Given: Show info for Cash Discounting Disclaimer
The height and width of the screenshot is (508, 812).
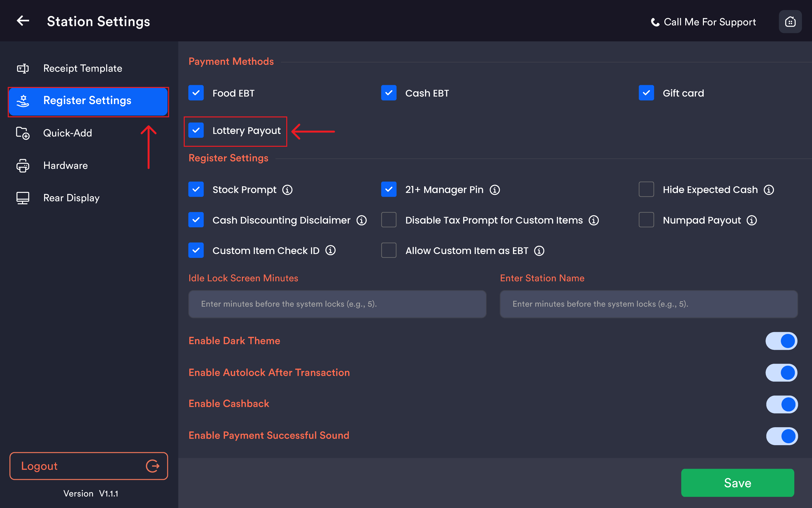Looking at the screenshot, I should [362, 221].
